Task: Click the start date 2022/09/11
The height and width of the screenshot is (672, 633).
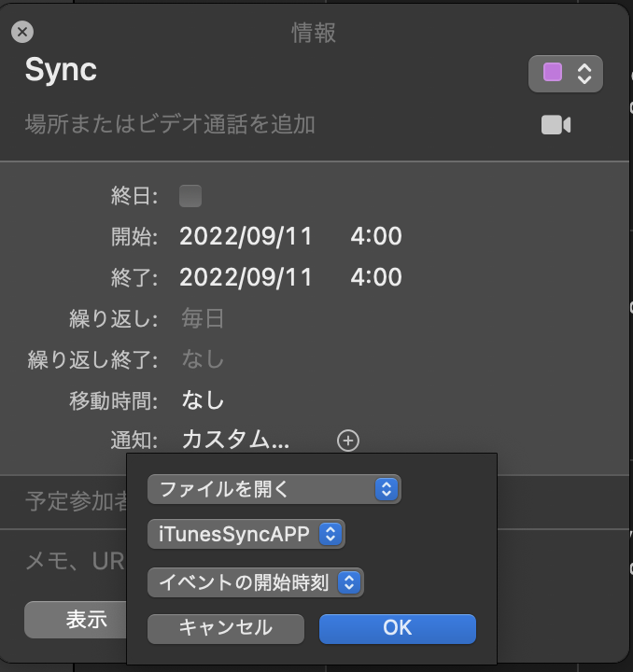Action: [246, 236]
